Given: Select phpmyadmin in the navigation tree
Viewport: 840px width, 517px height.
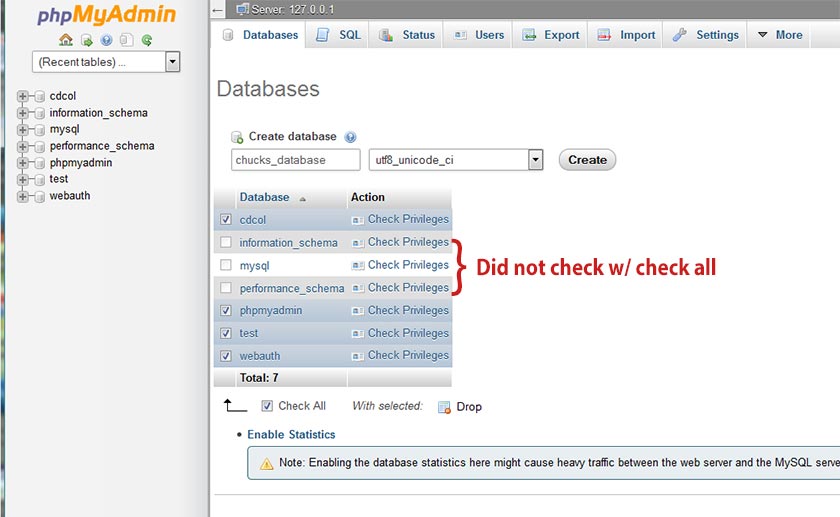Looking at the screenshot, I should 81,163.
